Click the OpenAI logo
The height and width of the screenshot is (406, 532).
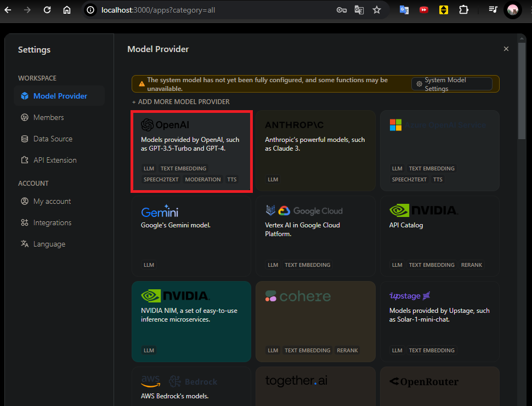pyautogui.click(x=165, y=125)
